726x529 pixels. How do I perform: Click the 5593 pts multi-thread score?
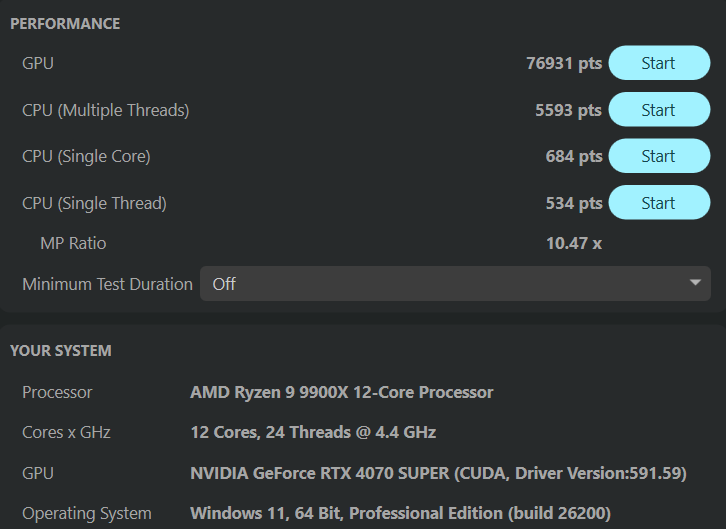click(x=568, y=110)
